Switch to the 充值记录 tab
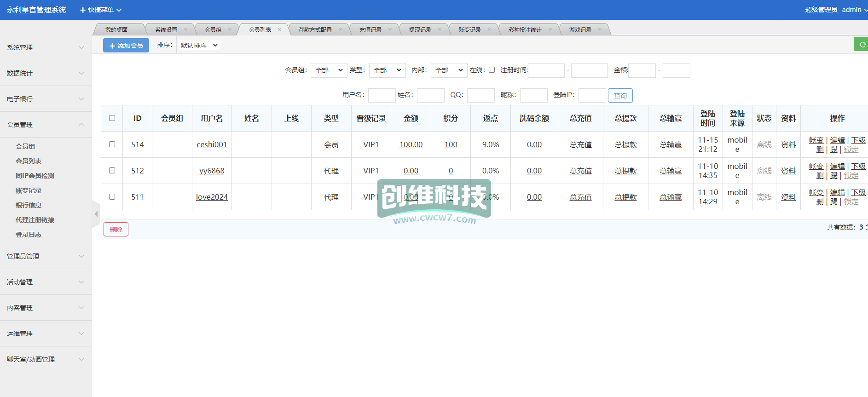This screenshot has width=868, height=397. coord(370,29)
